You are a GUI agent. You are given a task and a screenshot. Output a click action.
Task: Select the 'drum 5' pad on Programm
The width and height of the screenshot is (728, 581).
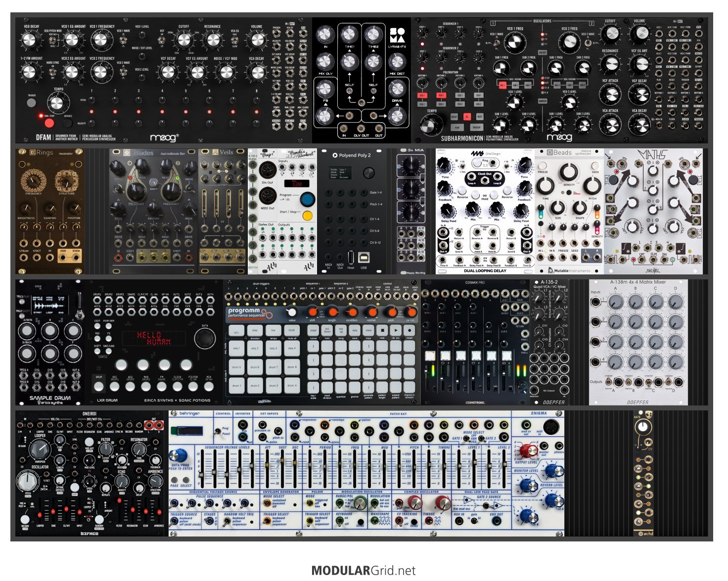point(236,367)
